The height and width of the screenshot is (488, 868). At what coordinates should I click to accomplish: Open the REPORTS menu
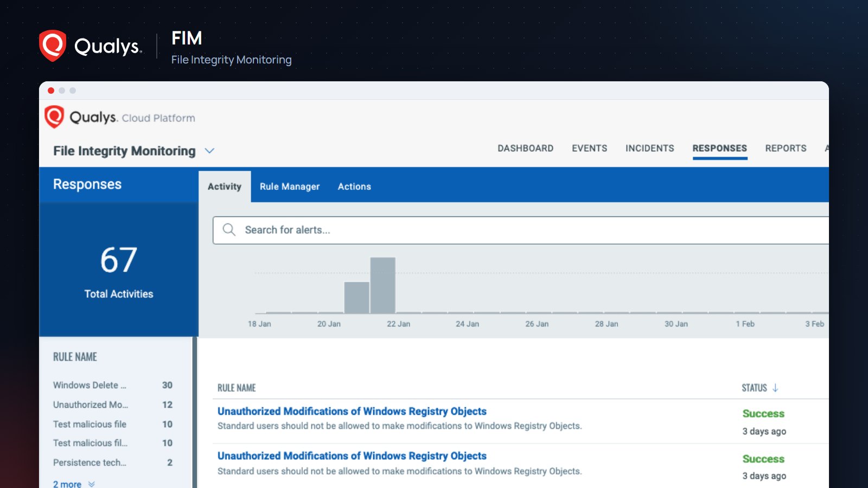[x=786, y=148]
